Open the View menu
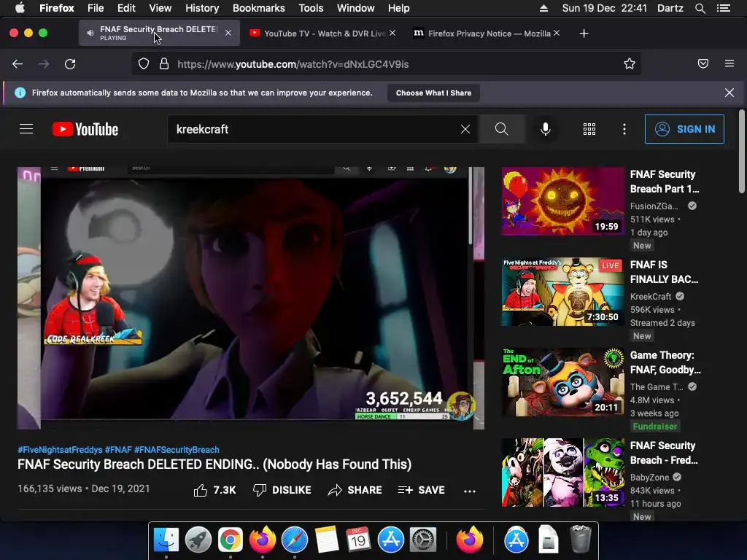This screenshot has width=747, height=560. click(x=160, y=8)
